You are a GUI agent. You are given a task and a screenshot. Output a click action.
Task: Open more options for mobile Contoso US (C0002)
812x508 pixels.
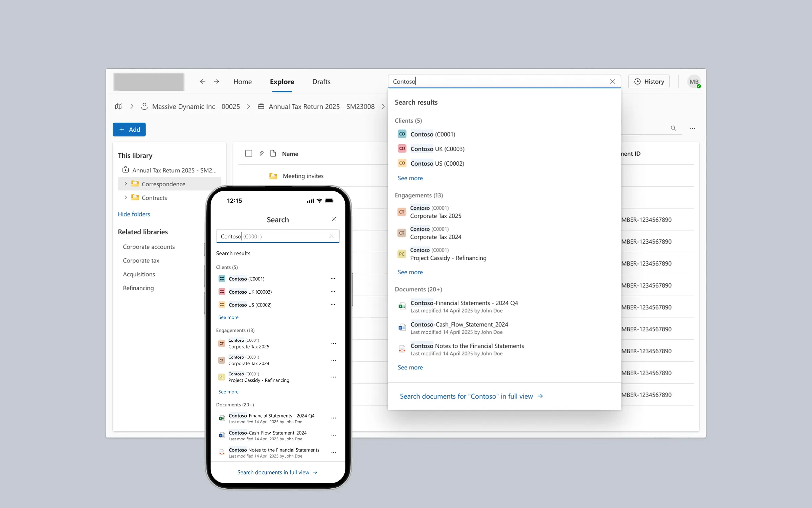333,304
